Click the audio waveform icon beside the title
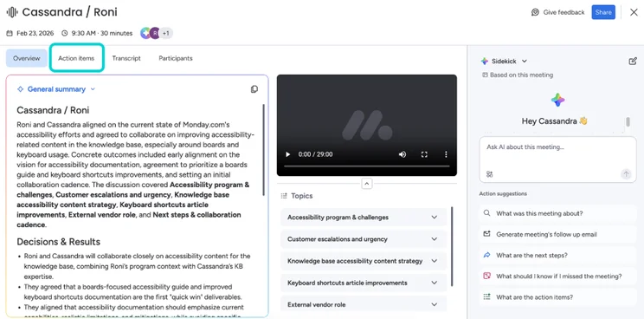The width and height of the screenshot is (644, 319). (12, 12)
